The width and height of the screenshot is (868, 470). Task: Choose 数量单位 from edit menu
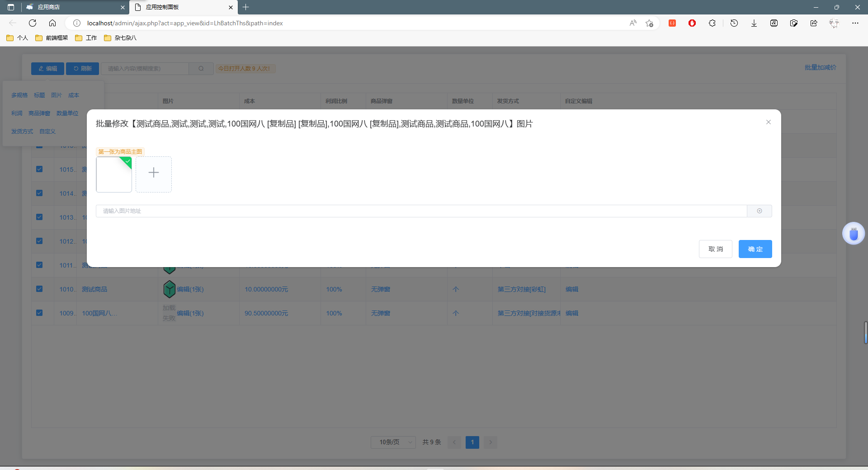pyautogui.click(x=67, y=113)
